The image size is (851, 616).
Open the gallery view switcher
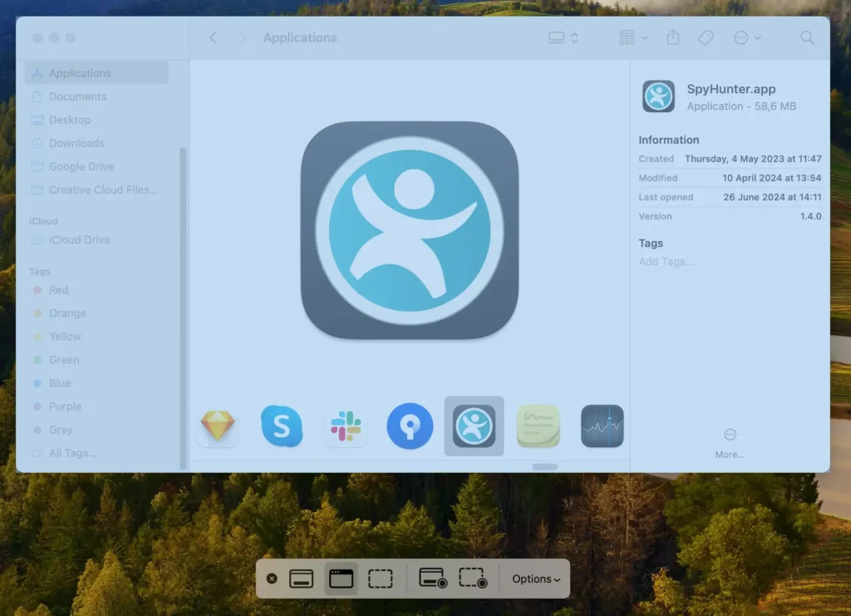(x=563, y=37)
